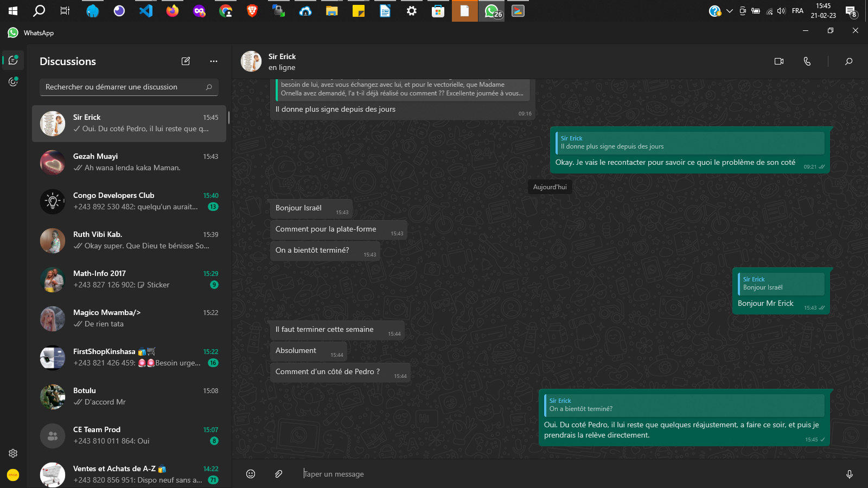Open the Discussions more options menu
Image resolution: width=868 pixels, height=488 pixels.
214,61
